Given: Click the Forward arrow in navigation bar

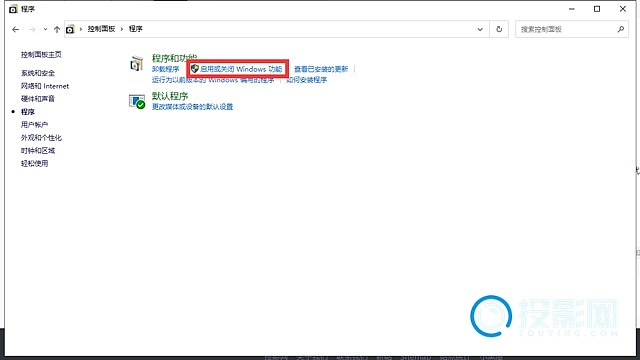Looking at the screenshot, I should click(x=32, y=29).
